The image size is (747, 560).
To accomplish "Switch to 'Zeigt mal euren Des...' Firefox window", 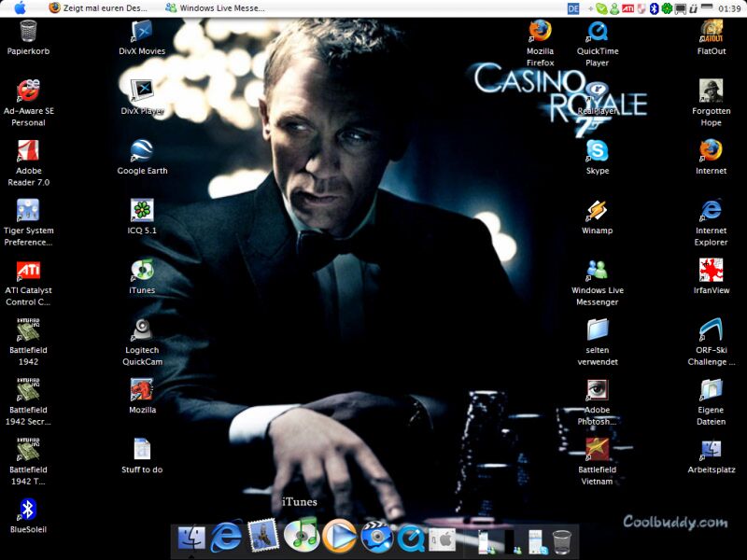I will pyautogui.click(x=98, y=8).
